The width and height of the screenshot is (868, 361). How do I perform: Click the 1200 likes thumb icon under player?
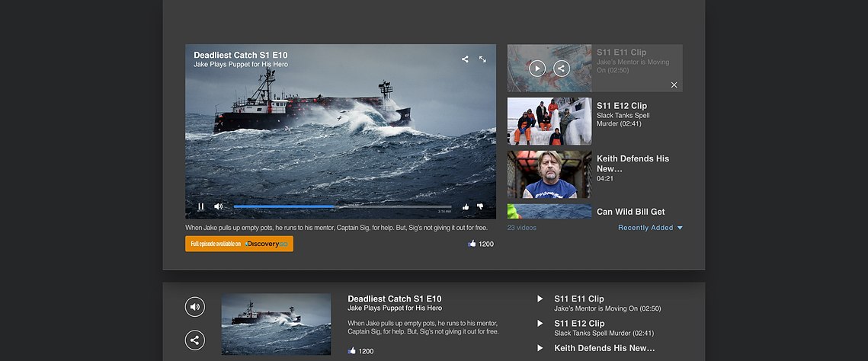[x=472, y=243]
